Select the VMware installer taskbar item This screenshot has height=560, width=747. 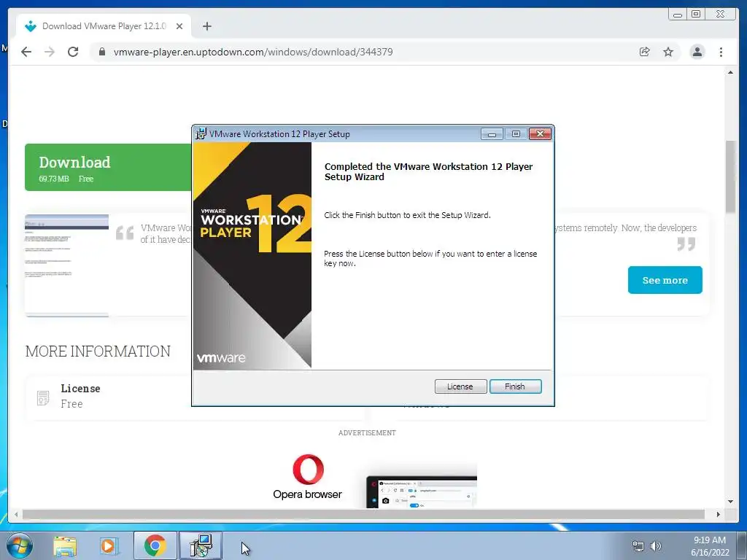click(x=201, y=545)
